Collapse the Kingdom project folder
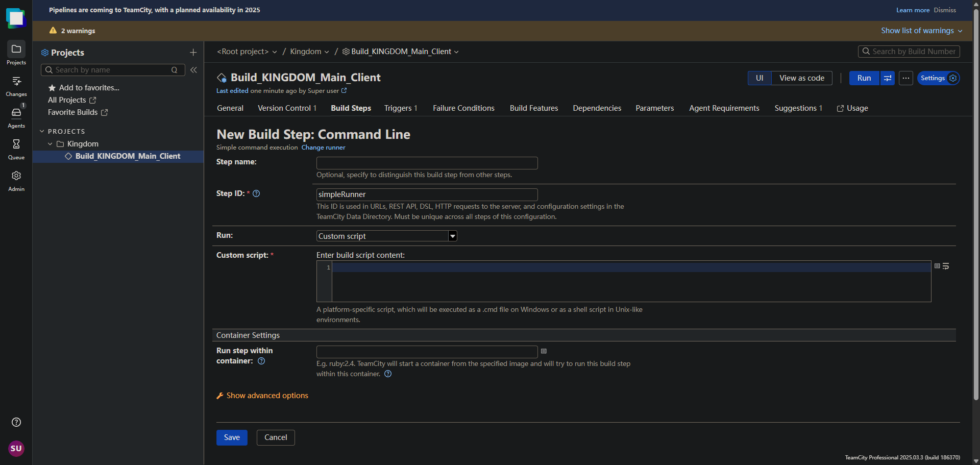The image size is (980, 465). click(50, 144)
